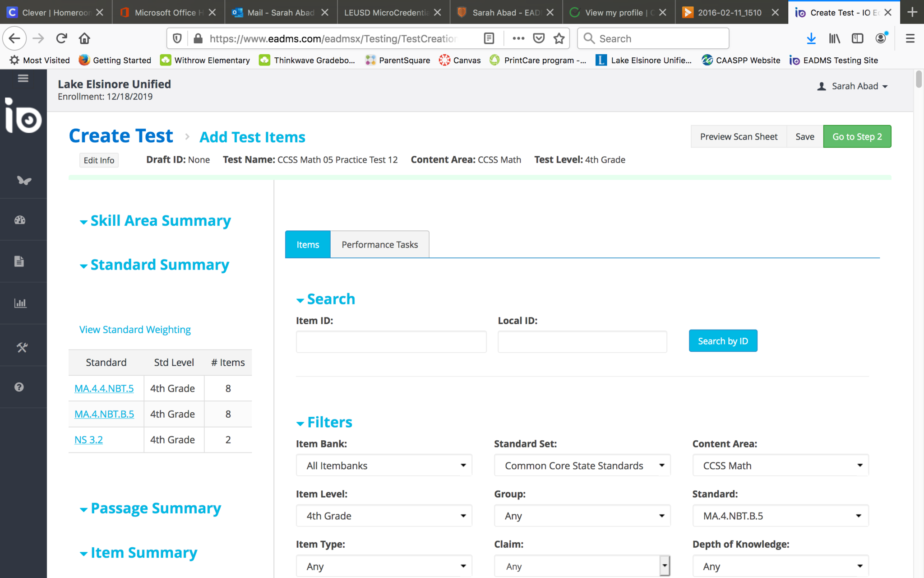Screen dimensions: 924x578
Task: Click the wrench tools icon in sidebar
Action: point(22,347)
